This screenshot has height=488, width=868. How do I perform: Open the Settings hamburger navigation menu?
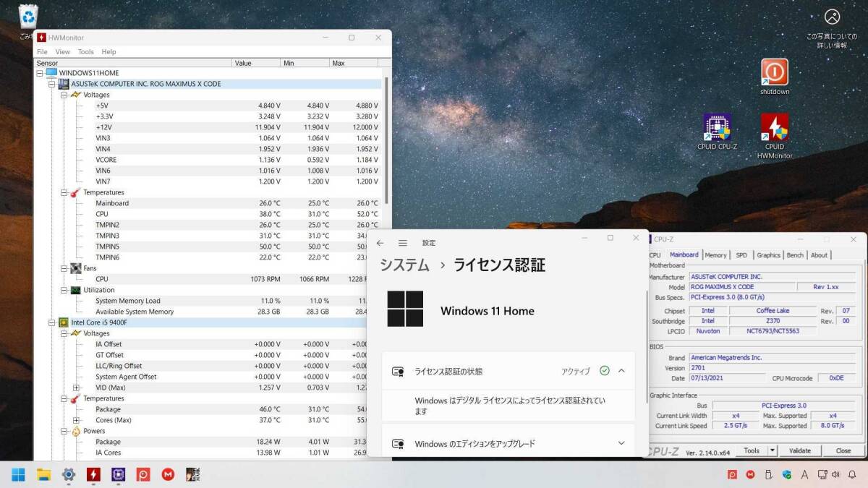[403, 243]
